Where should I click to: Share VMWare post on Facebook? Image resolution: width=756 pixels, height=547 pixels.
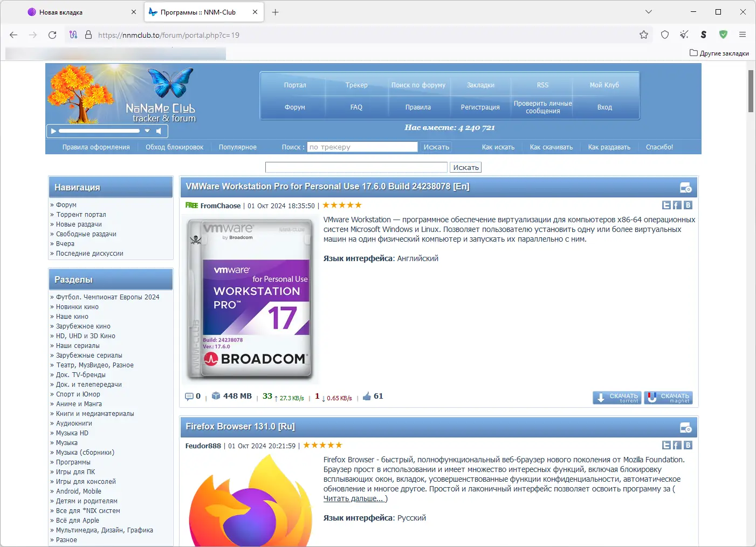click(x=677, y=205)
